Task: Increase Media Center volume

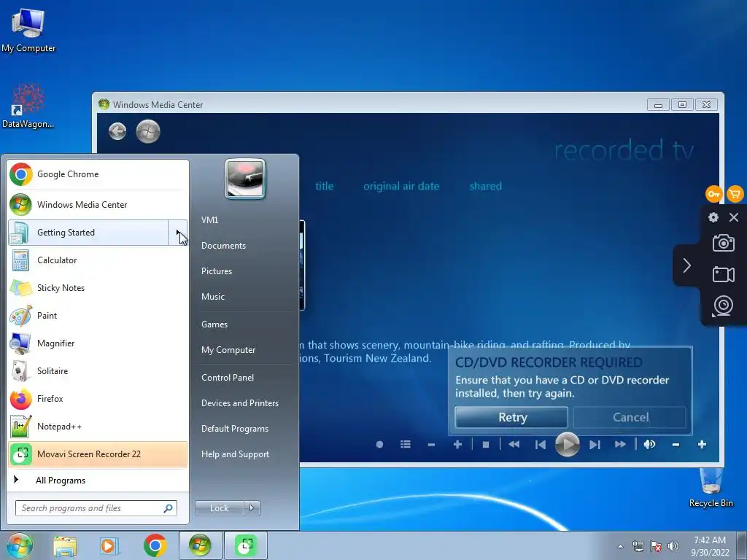Action: point(702,445)
